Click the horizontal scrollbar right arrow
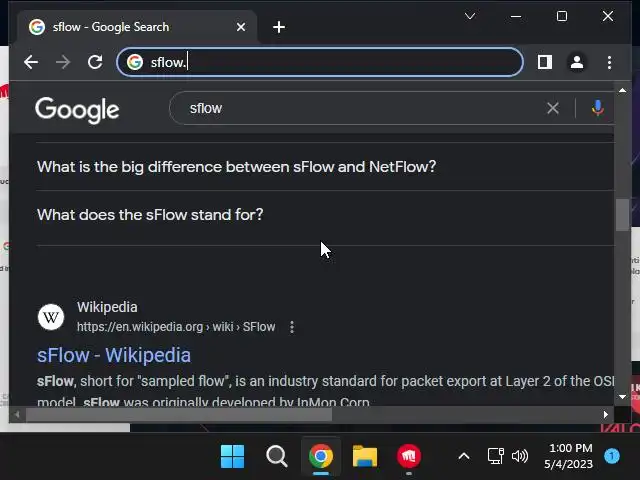 point(606,415)
